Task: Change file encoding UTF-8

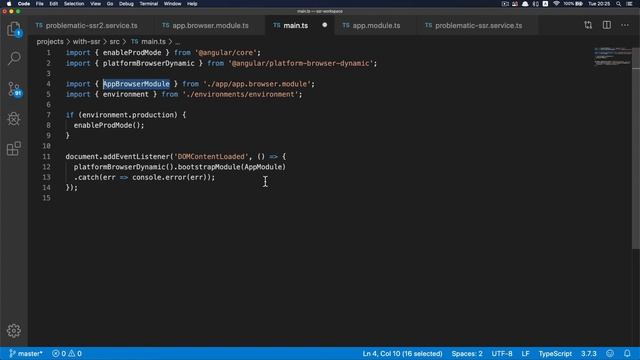Action: 502,353
